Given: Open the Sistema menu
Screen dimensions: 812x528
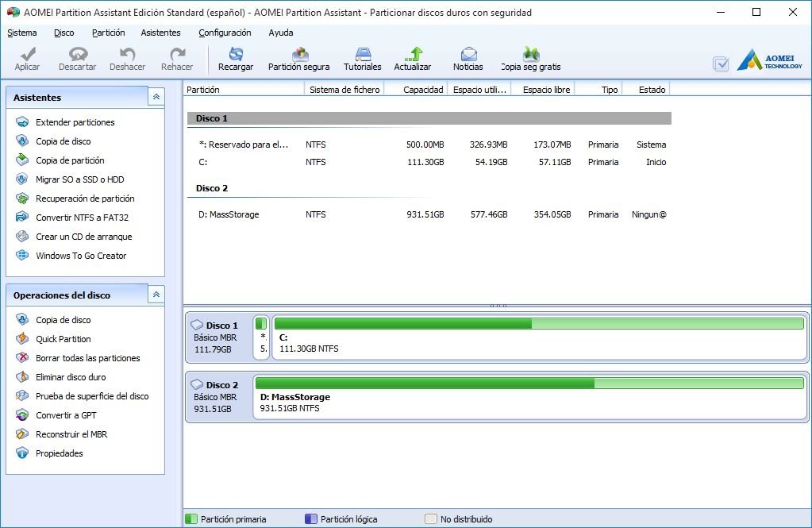Looking at the screenshot, I should point(22,33).
